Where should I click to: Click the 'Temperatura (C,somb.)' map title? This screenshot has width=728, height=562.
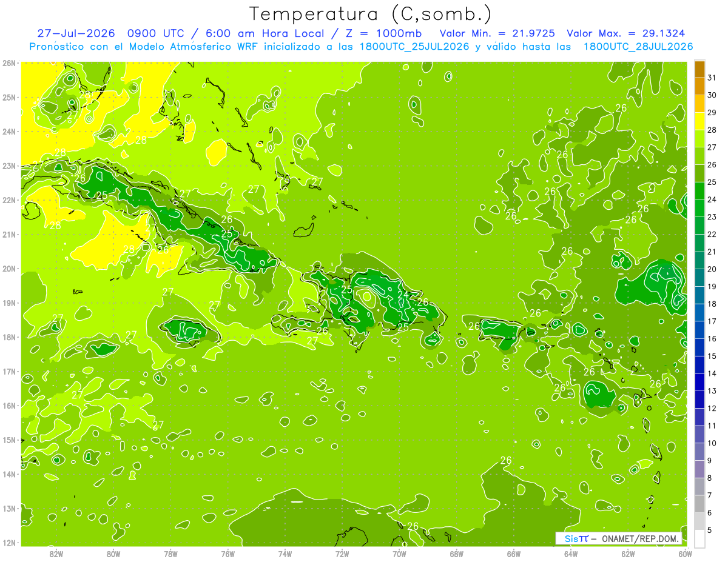click(x=371, y=14)
